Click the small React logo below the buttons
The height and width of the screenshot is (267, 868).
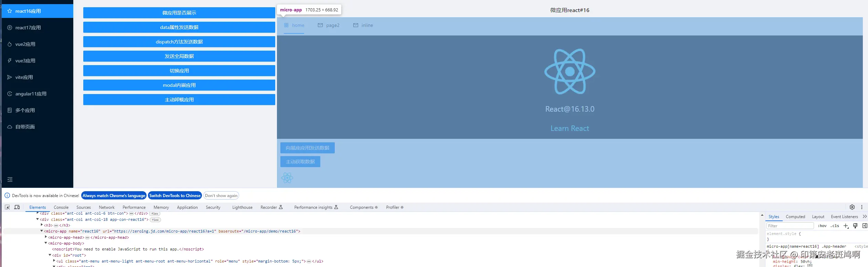tap(287, 178)
